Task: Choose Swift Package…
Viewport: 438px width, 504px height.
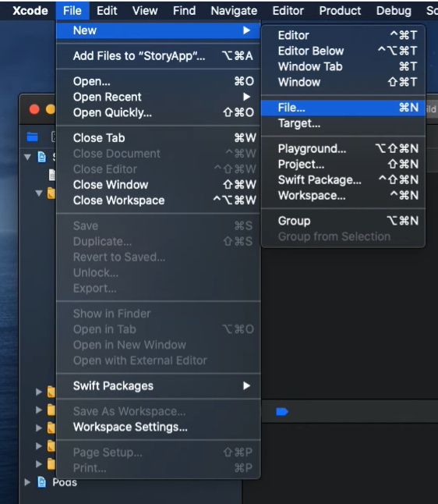Action: [344, 179]
